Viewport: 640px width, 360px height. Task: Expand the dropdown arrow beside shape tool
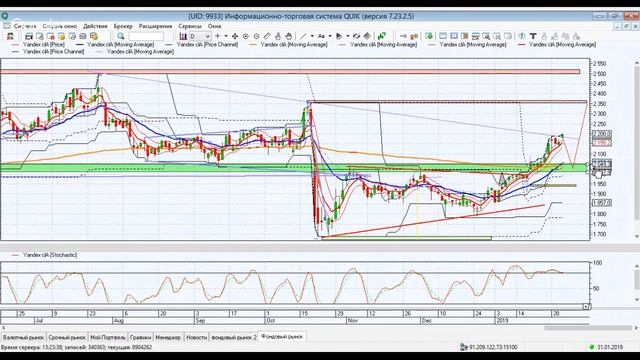pyautogui.click(x=348, y=36)
